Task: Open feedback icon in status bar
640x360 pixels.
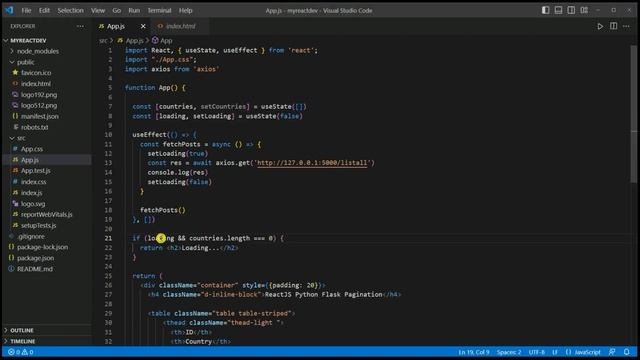Action: pos(612,352)
